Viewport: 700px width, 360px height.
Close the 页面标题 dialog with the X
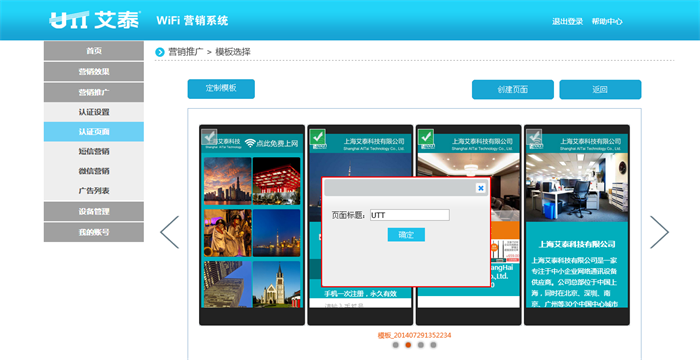click(x=480, y=188)
